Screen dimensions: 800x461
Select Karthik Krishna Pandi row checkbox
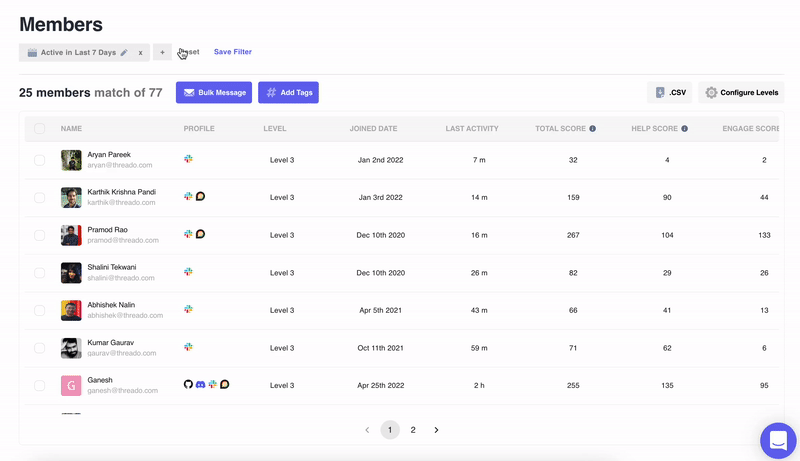pyautogui.click(x=39, y=197)
